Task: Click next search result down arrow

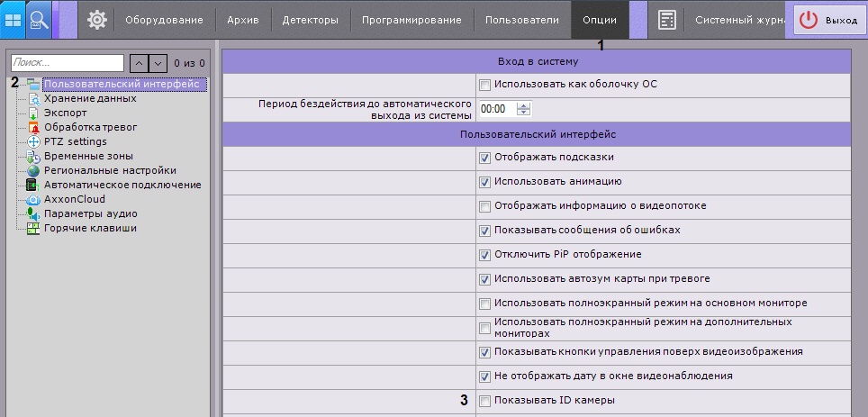Action: click(158, 63)
